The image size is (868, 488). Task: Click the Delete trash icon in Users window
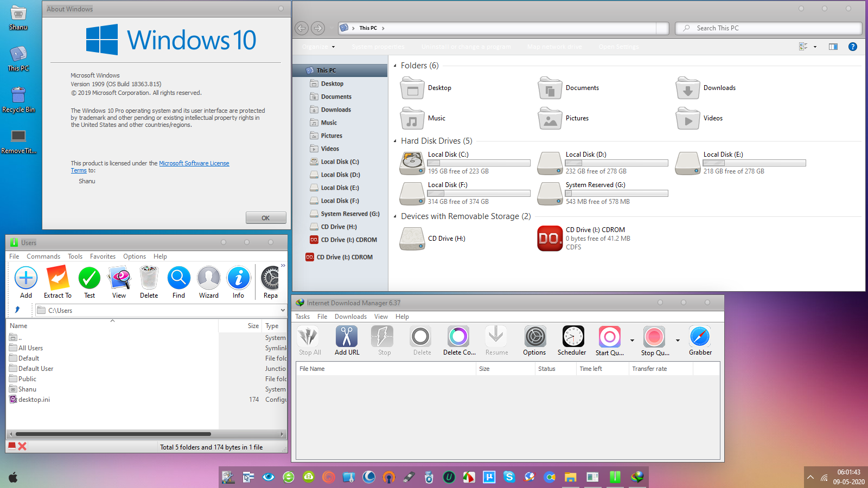(x=149, y=278)
